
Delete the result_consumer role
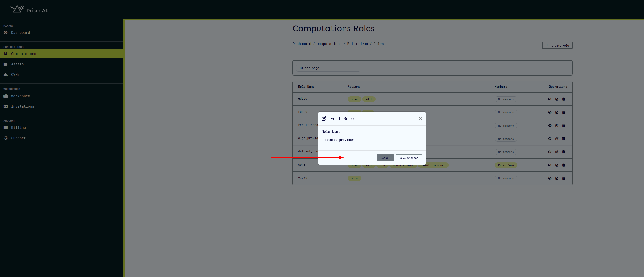click(564, 126)
